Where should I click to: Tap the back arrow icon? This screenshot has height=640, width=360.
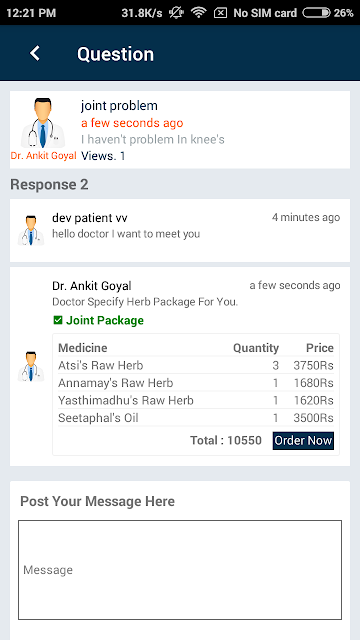(x=35, y=53)
